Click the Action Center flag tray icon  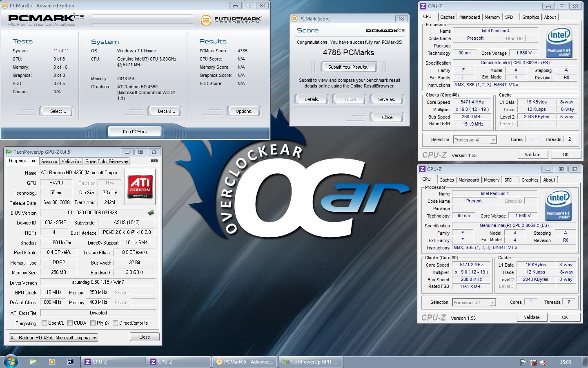(523, 362)
